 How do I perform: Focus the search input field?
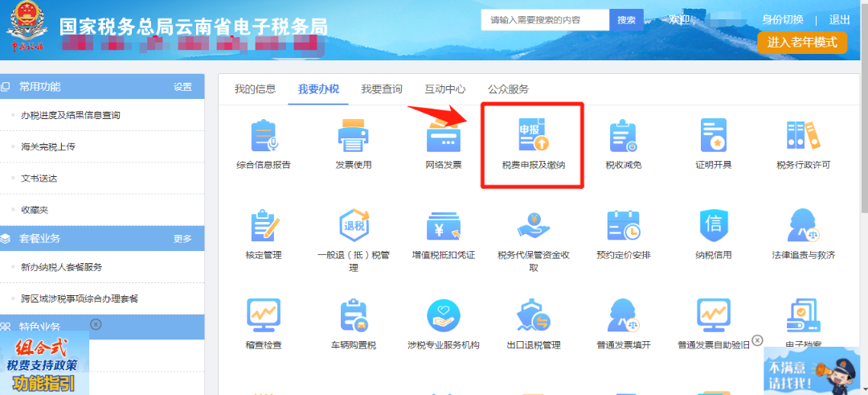coord(545,20)
